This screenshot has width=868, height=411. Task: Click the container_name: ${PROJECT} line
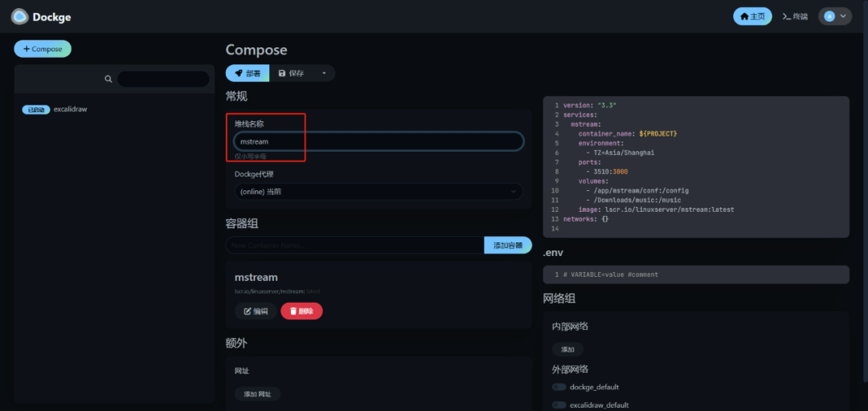coord(628,134)
